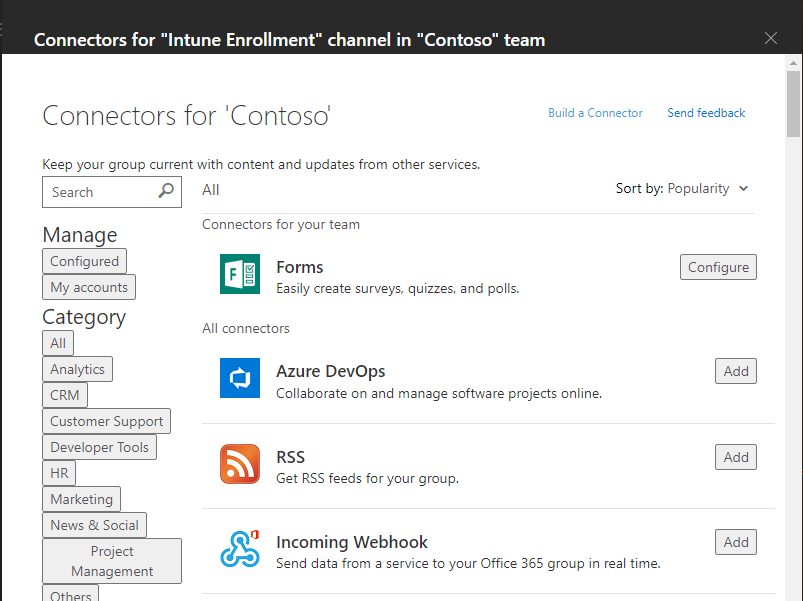Click the search magnifier icon
The image size is (803, 601).
pos(166,191)
